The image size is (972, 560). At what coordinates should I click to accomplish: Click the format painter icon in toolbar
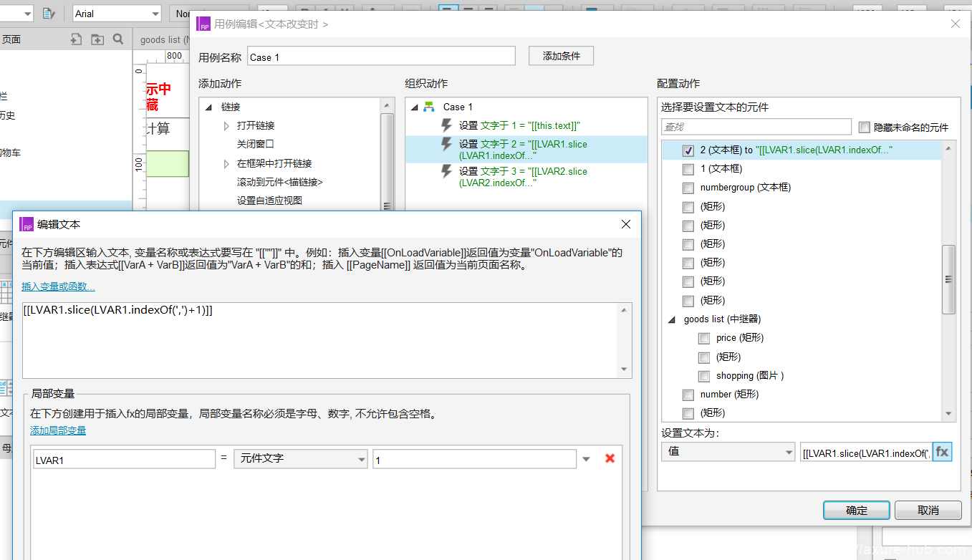[x=48, y=13]
